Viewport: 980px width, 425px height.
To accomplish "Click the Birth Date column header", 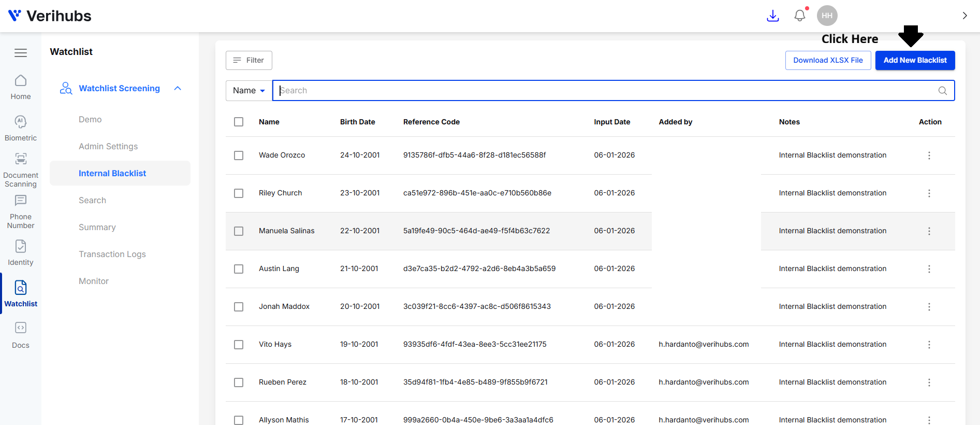I will point(357,122).
